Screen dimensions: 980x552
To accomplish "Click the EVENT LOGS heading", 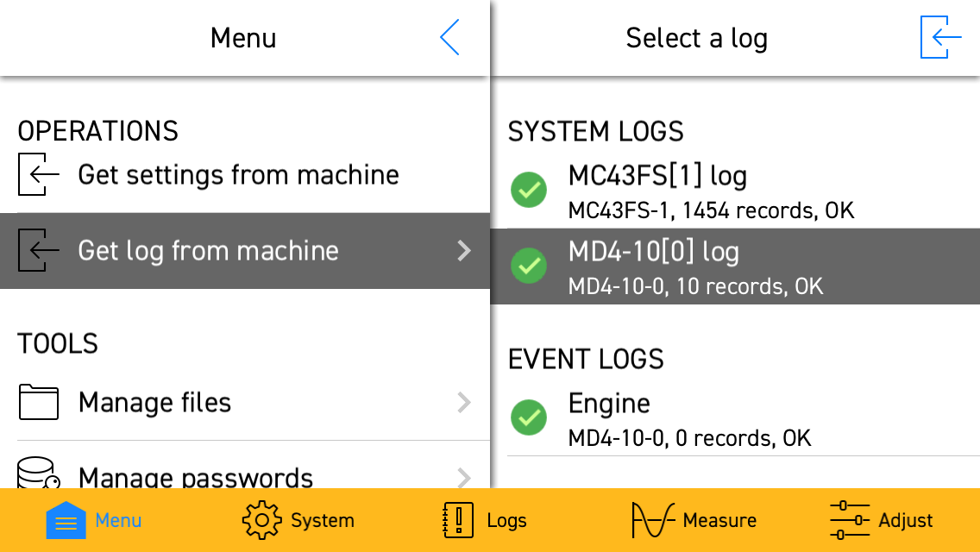I will click(586, 360).
